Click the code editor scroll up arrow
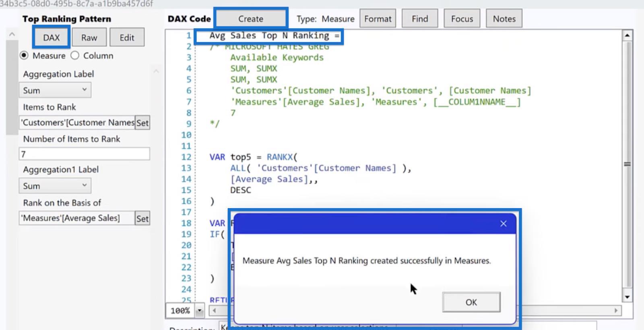Screen dimensions: 644x330 tap(627, 36)
